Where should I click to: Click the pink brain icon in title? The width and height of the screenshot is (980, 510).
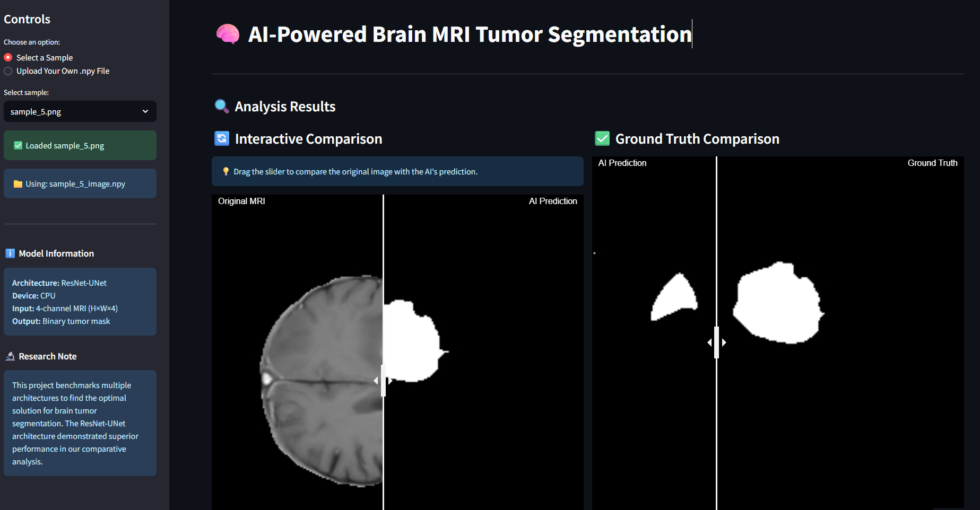coord(228,34)
